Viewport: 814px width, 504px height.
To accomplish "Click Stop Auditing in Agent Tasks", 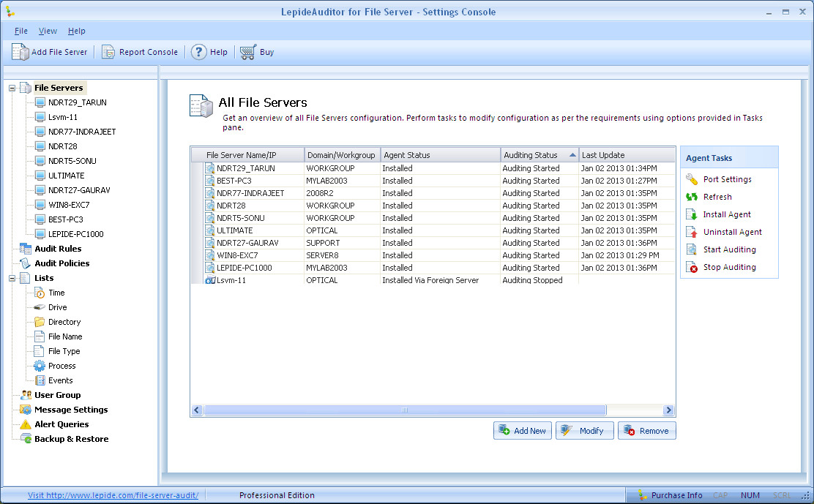I will click(x=729, y=267).
